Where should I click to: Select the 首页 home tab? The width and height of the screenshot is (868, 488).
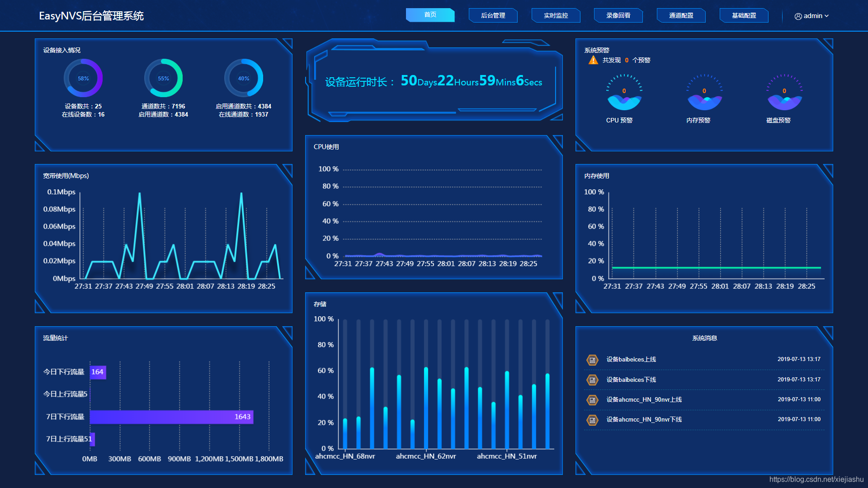click(430, 15)
